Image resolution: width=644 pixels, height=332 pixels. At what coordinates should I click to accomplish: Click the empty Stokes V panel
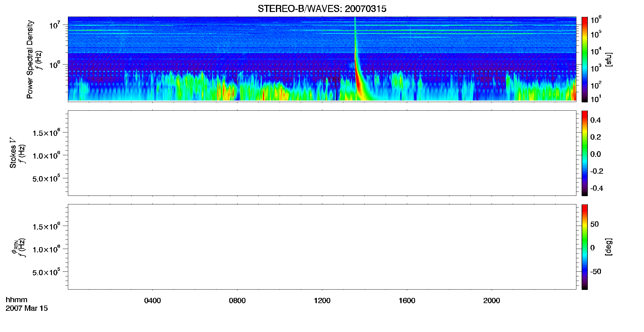coord(322,153)
